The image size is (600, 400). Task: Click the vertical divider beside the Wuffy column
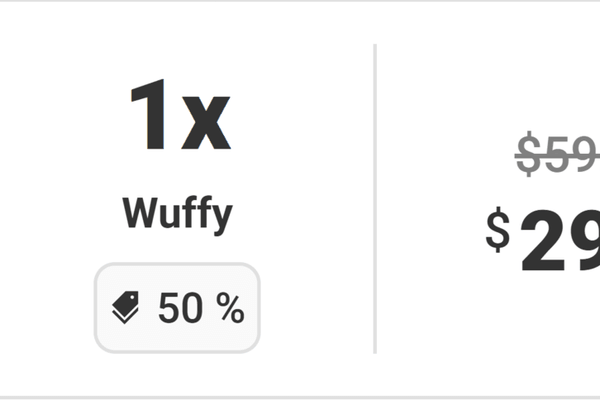point(375,198)
